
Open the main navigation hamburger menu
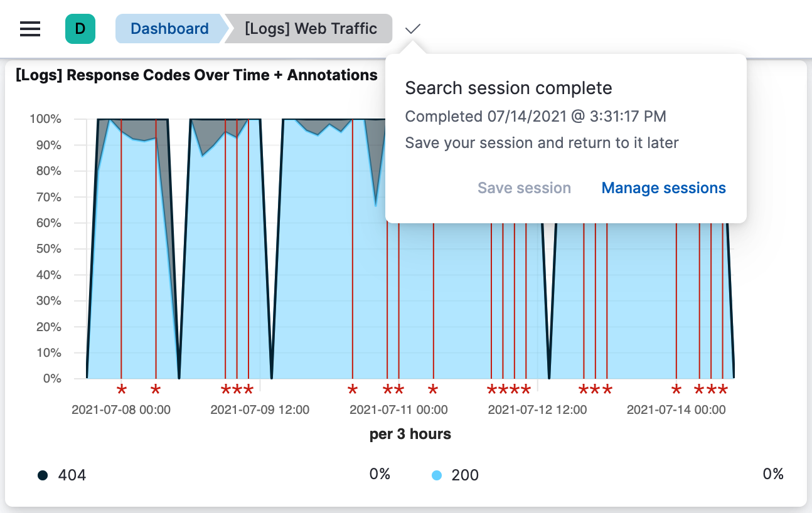point(29,28)
